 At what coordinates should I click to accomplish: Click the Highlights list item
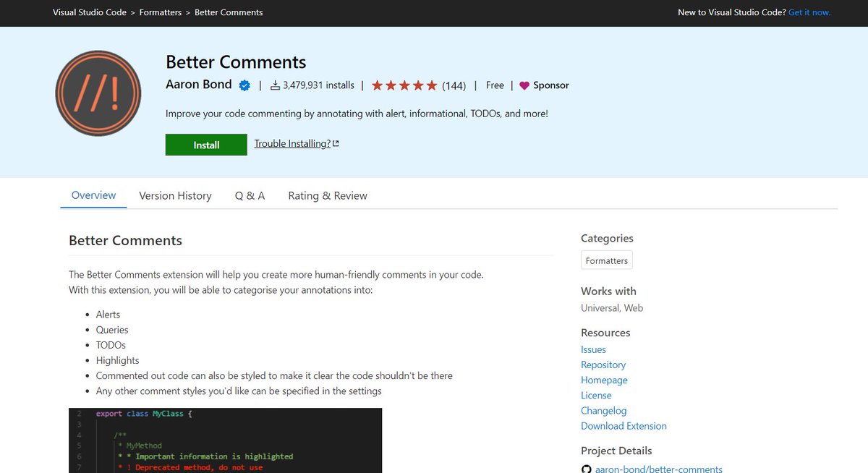pyautogui.click(x=117, y=360)
